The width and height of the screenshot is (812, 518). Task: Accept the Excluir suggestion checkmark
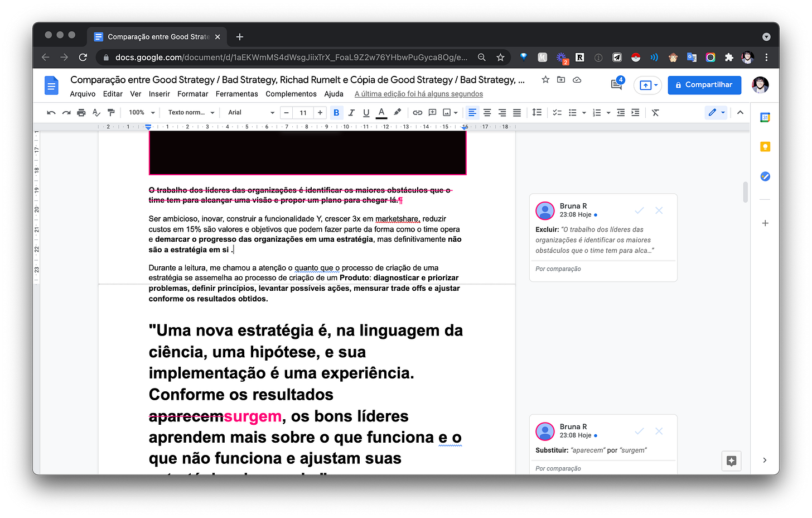click(639, 210)
